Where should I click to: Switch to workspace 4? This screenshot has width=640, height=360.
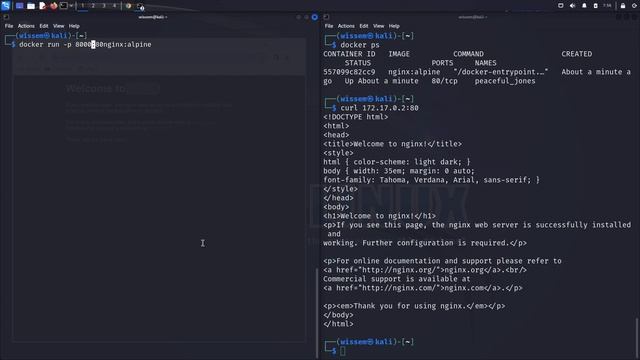[x=114, y=6]
